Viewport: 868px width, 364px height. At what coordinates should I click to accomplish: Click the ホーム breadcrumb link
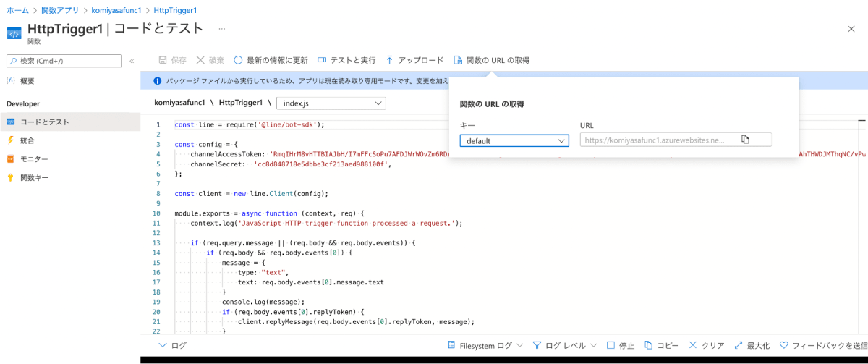(x=17, y=11)
